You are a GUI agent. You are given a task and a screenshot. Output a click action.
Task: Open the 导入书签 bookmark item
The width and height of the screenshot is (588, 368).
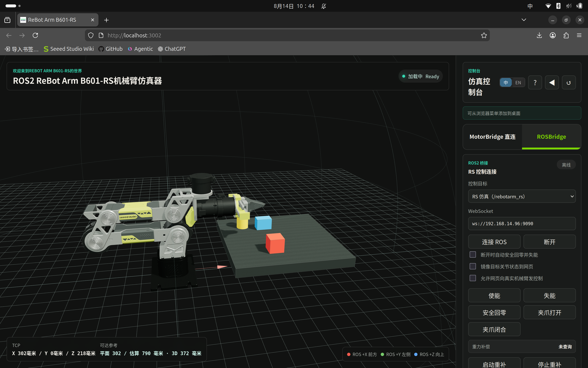click(22, 49)
